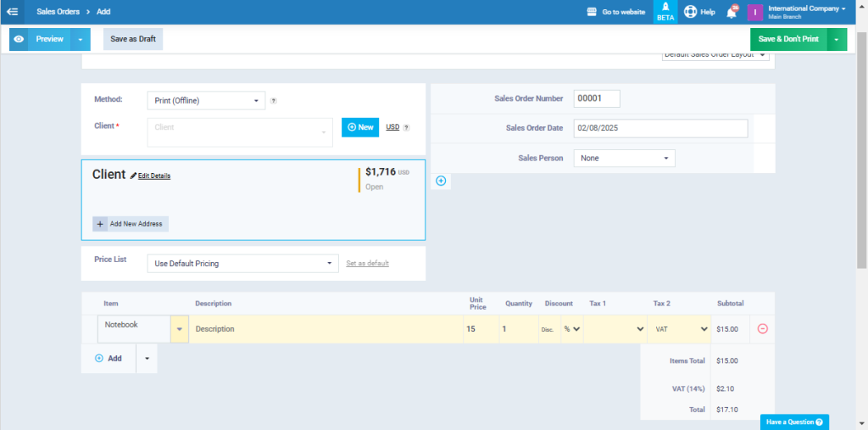The width and height of the screenshot is (868, 430).
Task: Open the Client selection dropdown
Action: (x=240, y=132)
